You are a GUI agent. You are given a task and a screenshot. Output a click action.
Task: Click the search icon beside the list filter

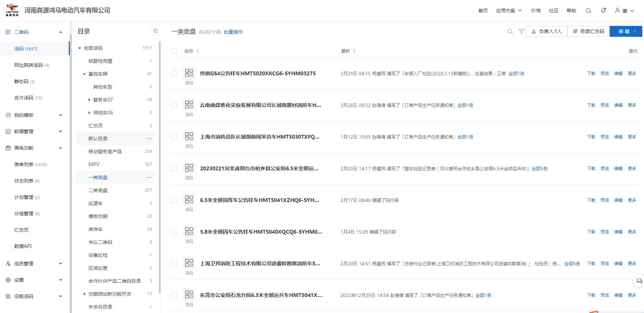(510, 31)
